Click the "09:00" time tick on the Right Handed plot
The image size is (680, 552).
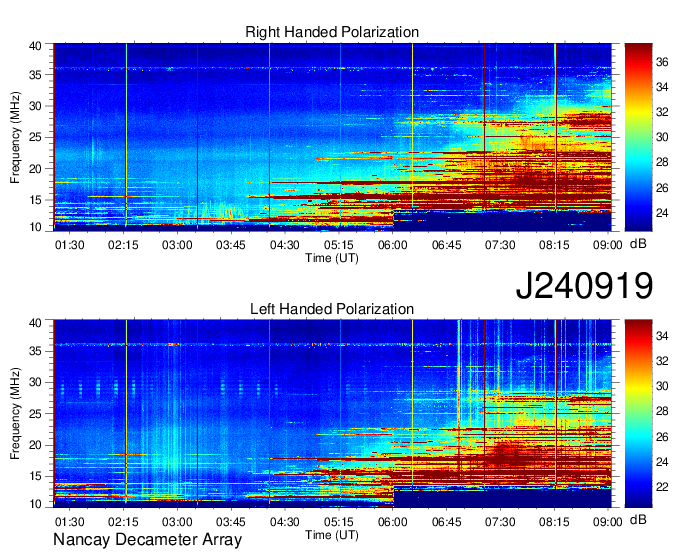[608, 245]
